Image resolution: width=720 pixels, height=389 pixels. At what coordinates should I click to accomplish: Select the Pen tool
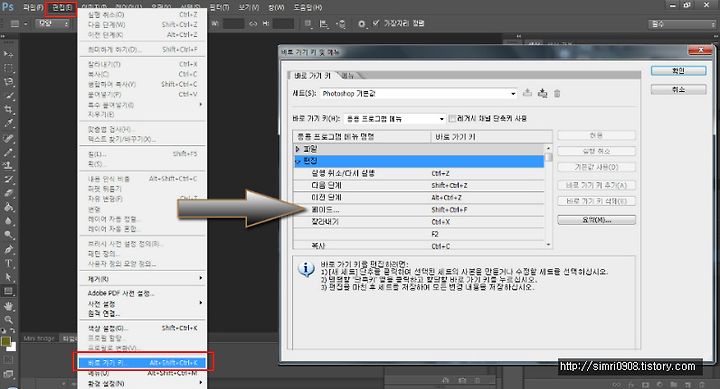[8, 249]
